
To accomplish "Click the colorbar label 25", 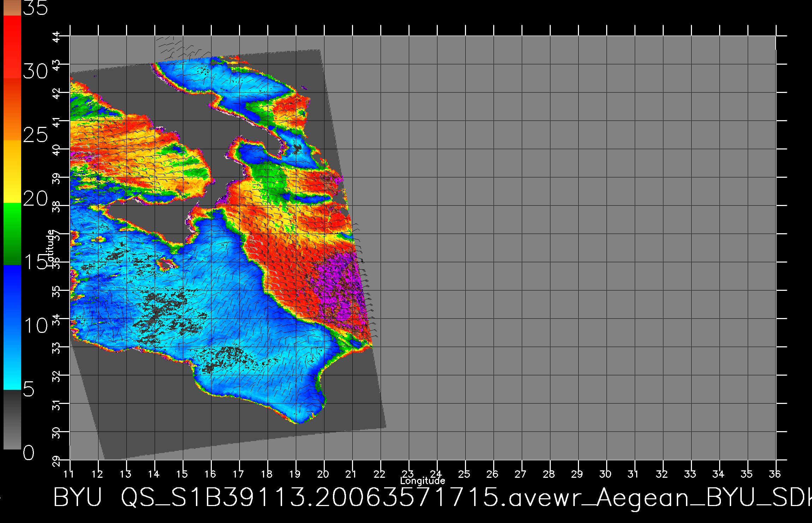I will coord(35,135).
